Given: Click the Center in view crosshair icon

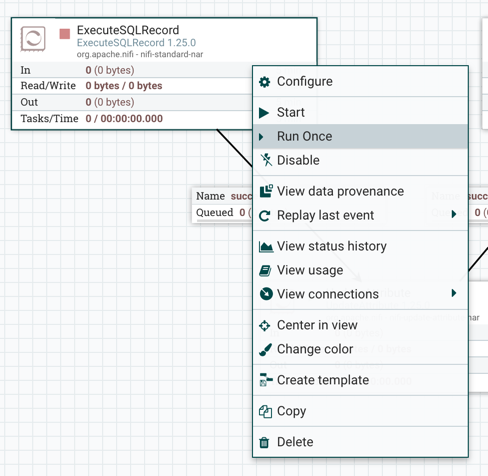Looking at the screenshot, I should pos(265,325).
